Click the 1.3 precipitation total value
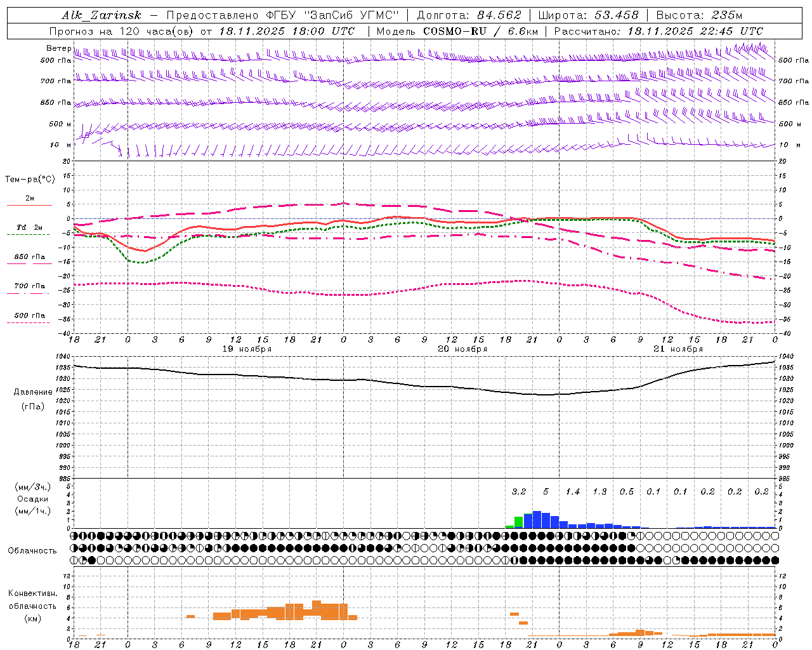Viewport: 812px width, 650px height. pos(599,492)
